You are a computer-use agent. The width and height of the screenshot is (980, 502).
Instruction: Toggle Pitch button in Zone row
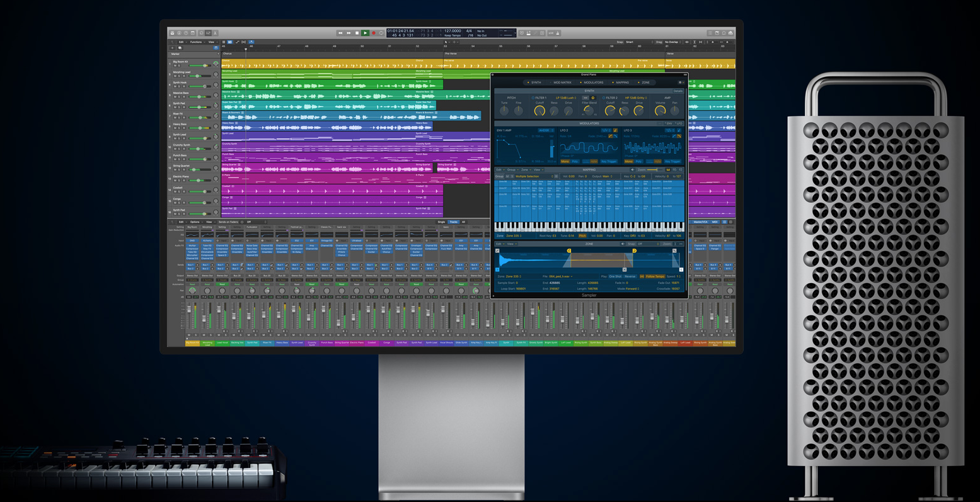click(582, 236)
